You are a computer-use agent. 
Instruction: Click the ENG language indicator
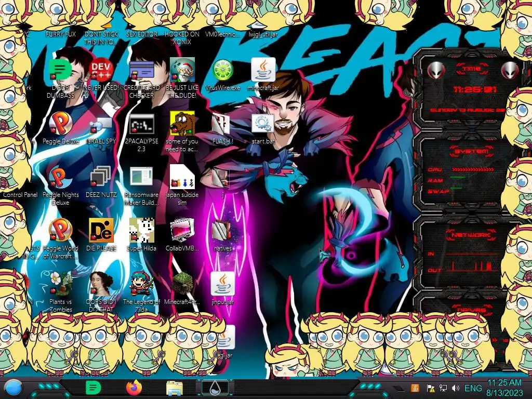(473, 388)
